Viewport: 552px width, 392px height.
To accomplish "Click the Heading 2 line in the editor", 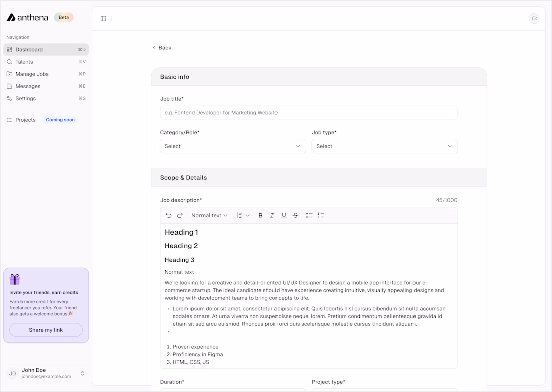I will coord(181,246).
